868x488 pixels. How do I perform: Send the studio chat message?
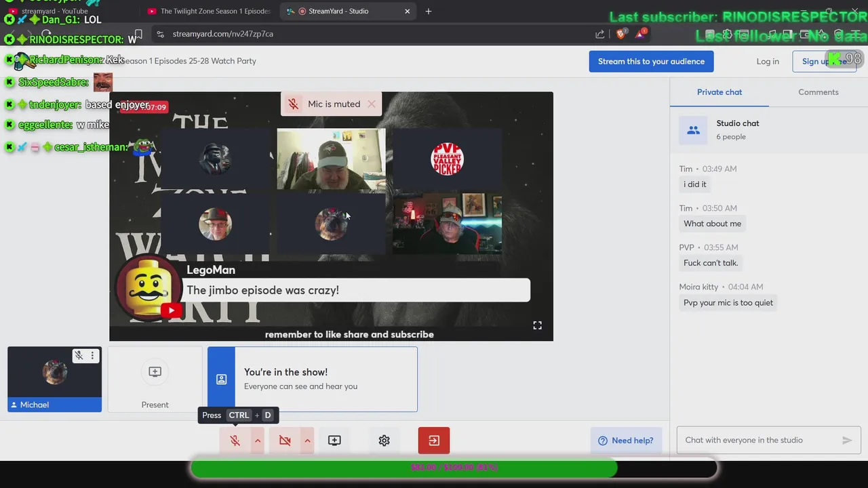847,440
